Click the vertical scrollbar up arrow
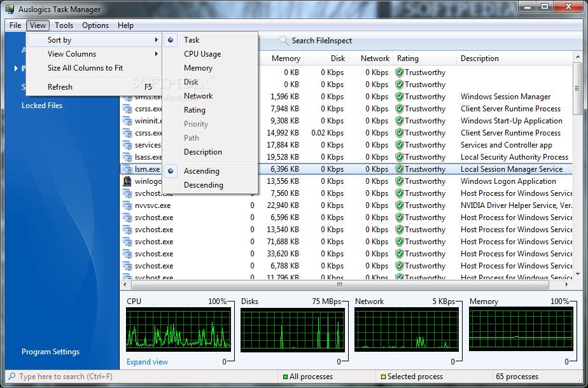This screenshot has width=588, height=388. point(577,57)
